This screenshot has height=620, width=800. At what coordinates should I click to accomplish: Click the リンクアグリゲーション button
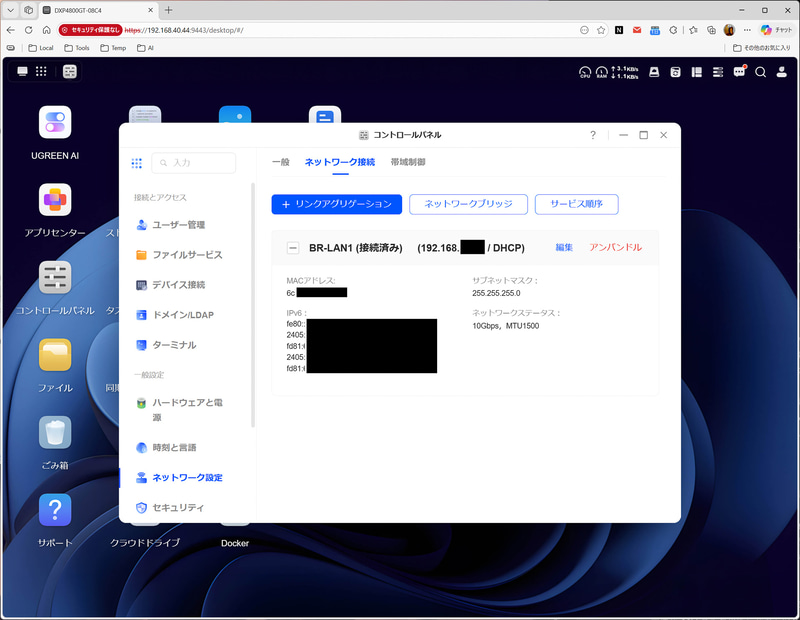coord(337,204)
